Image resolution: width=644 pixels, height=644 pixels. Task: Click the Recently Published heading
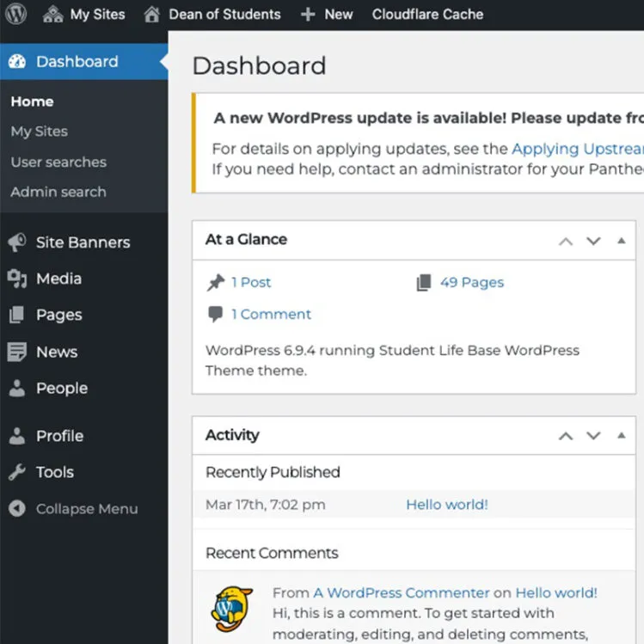tap(273, 472)
